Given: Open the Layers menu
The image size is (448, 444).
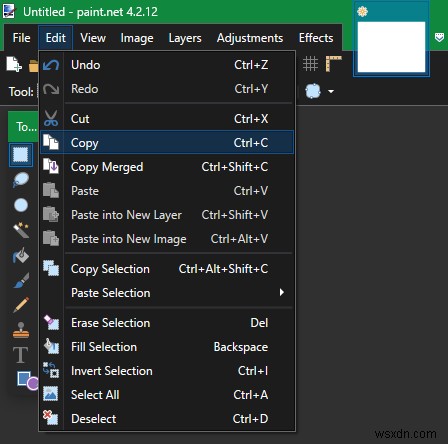Looking at the screenshot, I should pyautogui.click(x=185, y=38).
